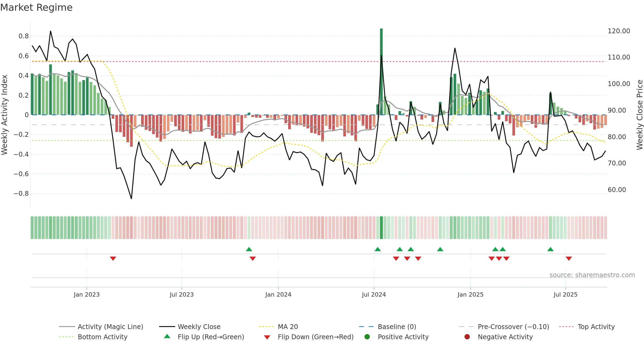644x362 pixels.
Task: Toggle Flip Up (Red→Green) legend entry
Action: tap(204, 337)
